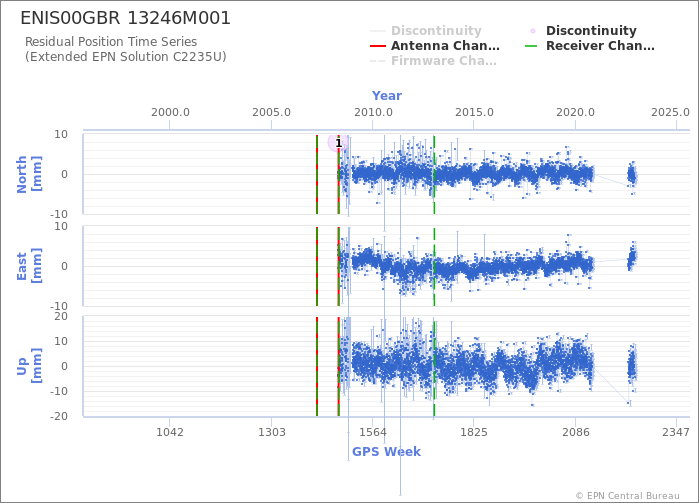Toggle the dashed Firmware Change legend entry
Image resolution: width=700 pixels, height=504 pixels.
(433, 61)
